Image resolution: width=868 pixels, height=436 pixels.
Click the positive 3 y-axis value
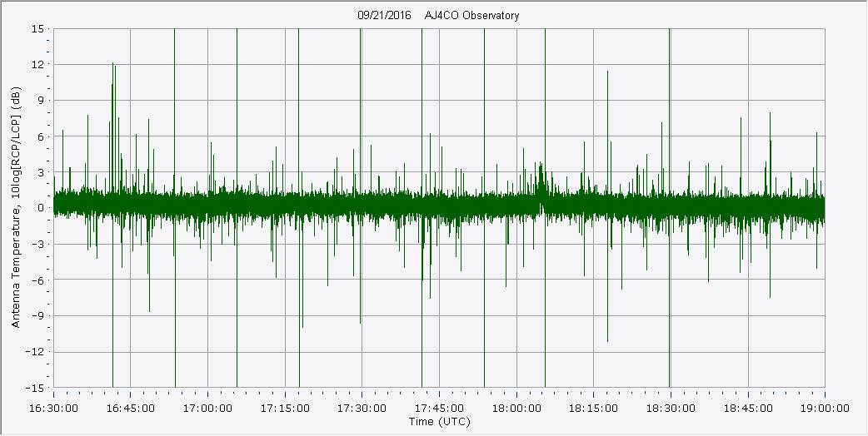coord(41,172)
